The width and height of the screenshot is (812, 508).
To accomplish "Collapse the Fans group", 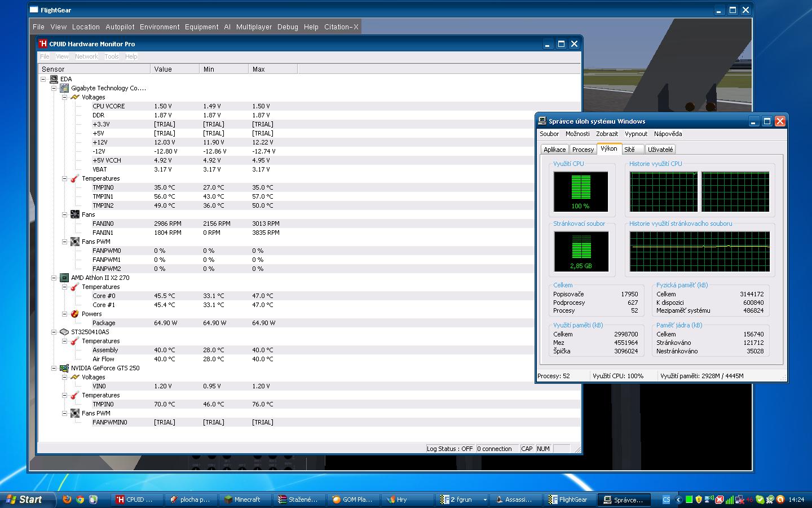I will [x=65, y=214].
